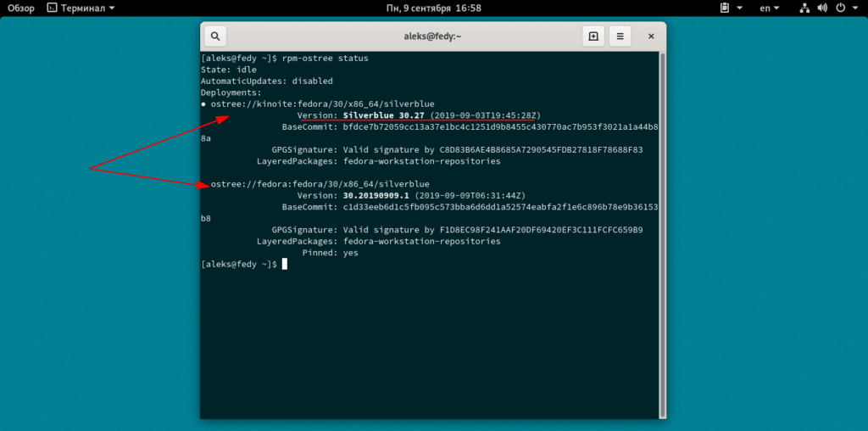Image resolution: width=868 pixels, height=431 pixels.
Task: Click the line 'State: idle'
Action: pos(229,70)
